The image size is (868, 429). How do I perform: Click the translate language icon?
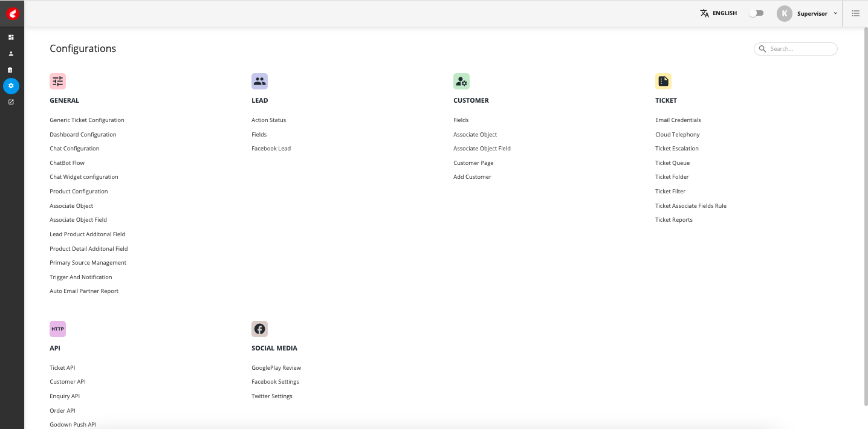tap(705, 13)
